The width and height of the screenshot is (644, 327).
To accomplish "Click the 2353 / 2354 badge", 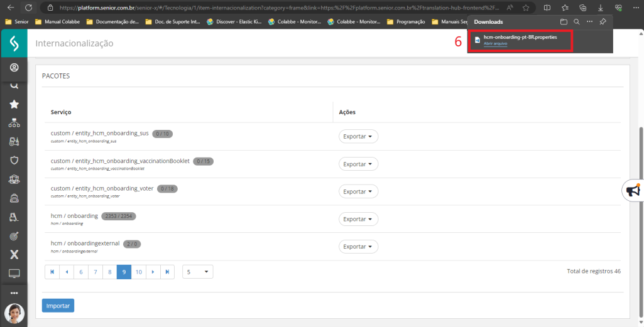I will click(118, 216).
